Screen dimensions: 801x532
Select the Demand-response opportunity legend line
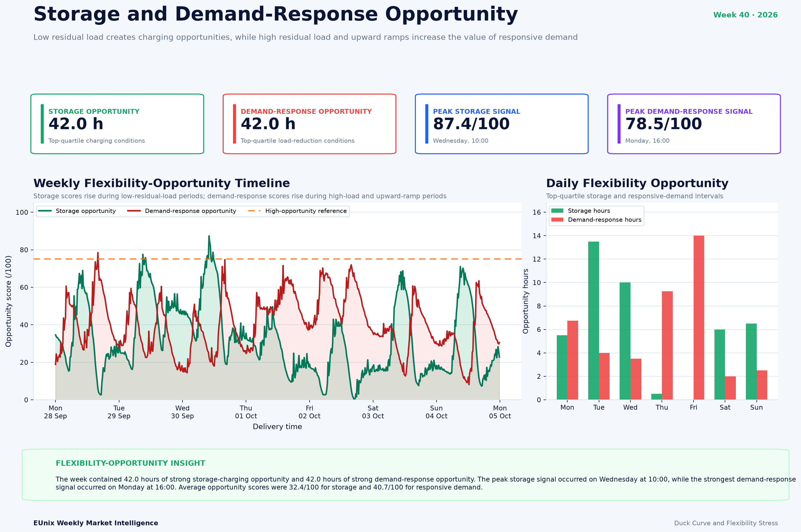[x=134, y=211]
